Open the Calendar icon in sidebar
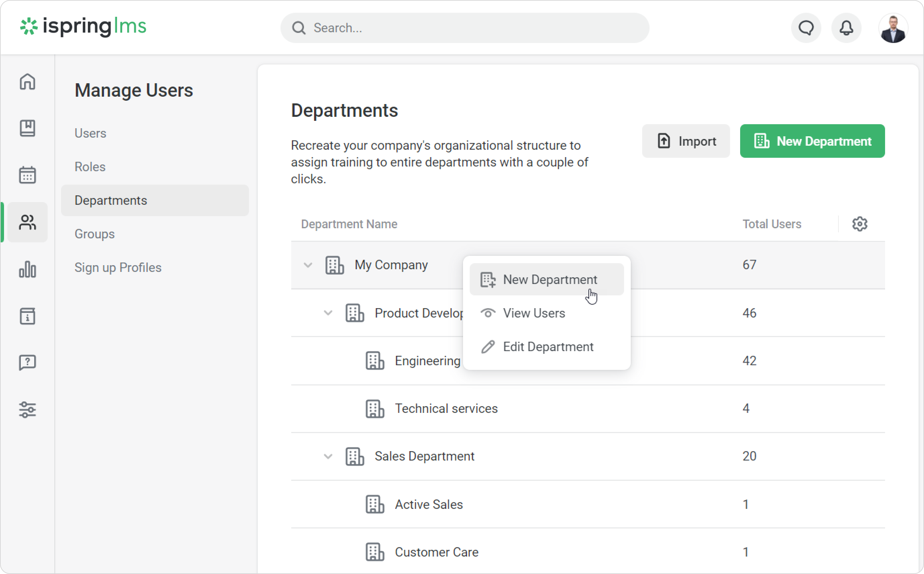 point(27,175)
